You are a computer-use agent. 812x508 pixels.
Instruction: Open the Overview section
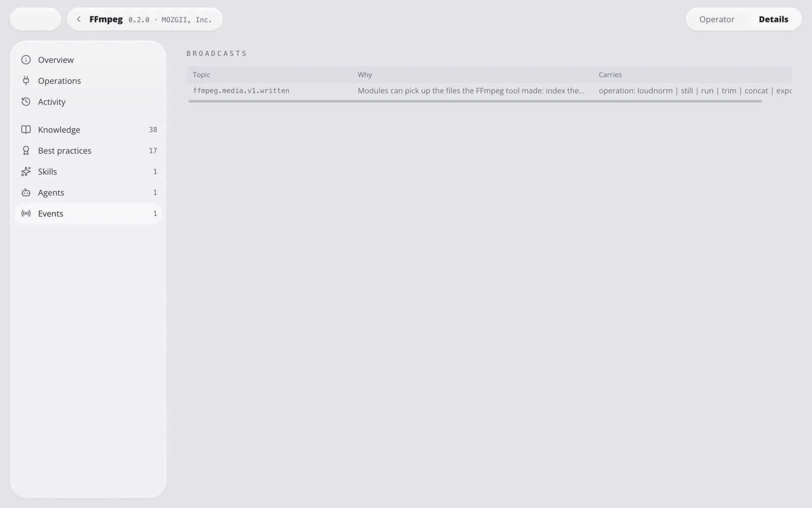pos(88,60)
